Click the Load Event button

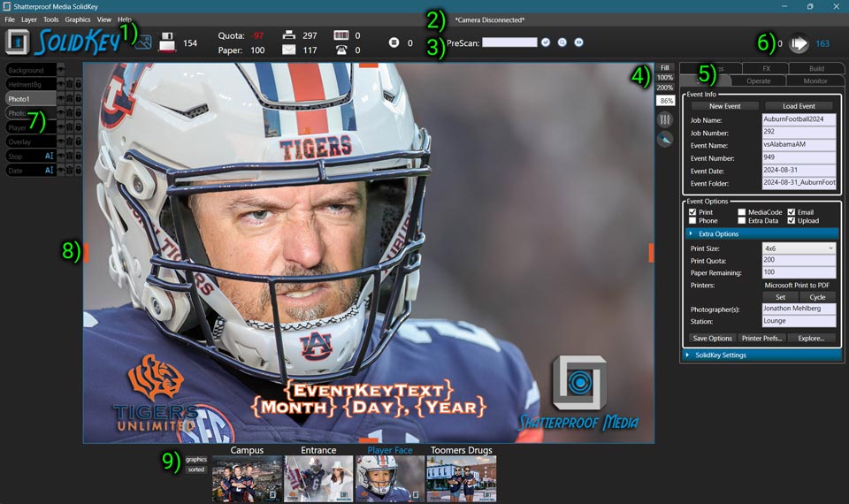799,106
